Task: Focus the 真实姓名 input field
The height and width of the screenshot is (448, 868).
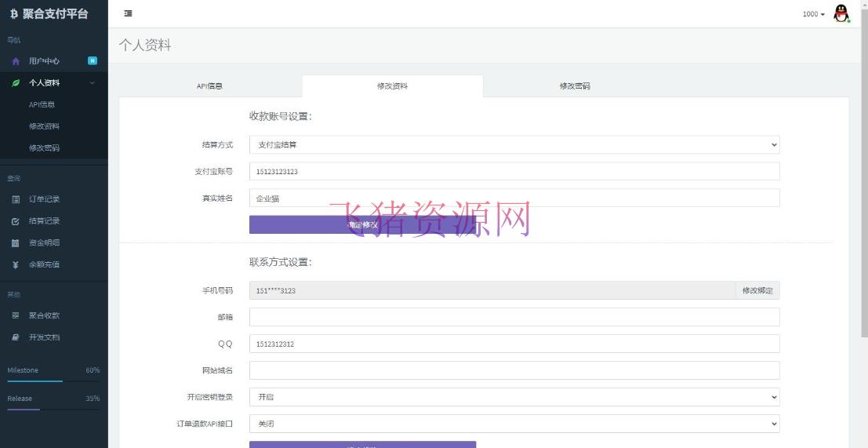Action: click(x=514, y=198)
